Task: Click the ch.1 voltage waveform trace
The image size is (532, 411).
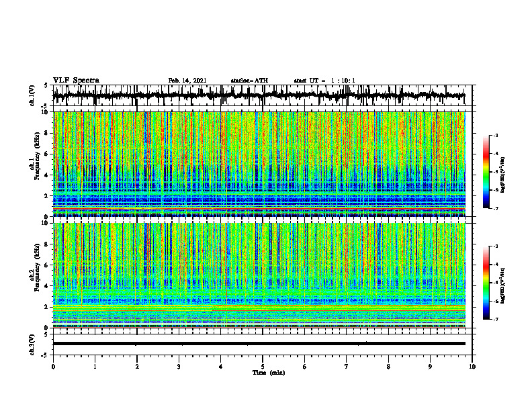Action: click(259, 95)
